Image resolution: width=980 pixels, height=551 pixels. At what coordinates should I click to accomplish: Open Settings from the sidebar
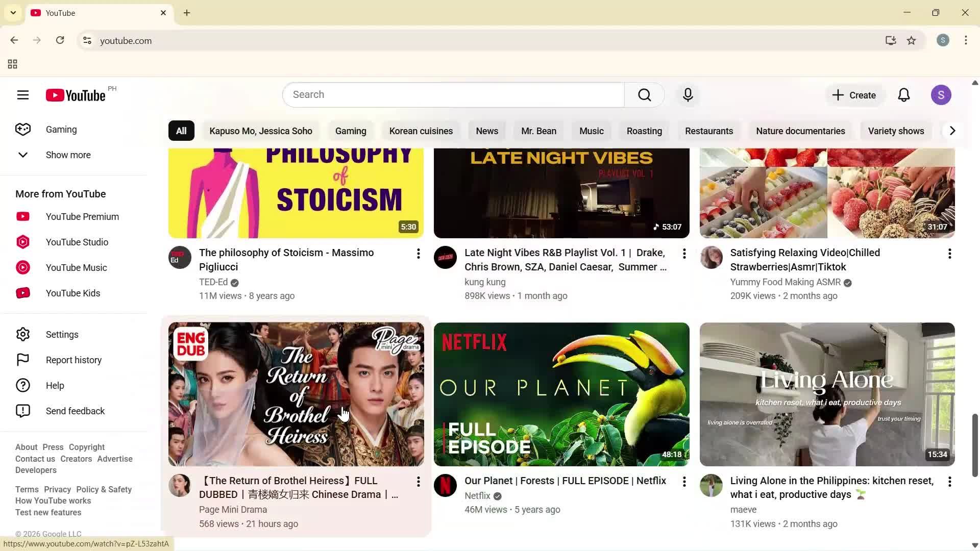(x=62, y=334)
